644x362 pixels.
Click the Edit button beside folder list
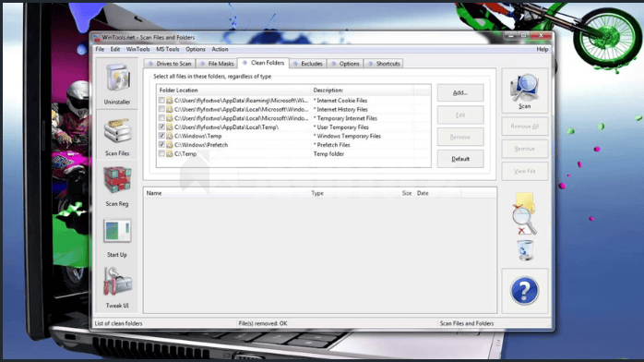(460, 115)
